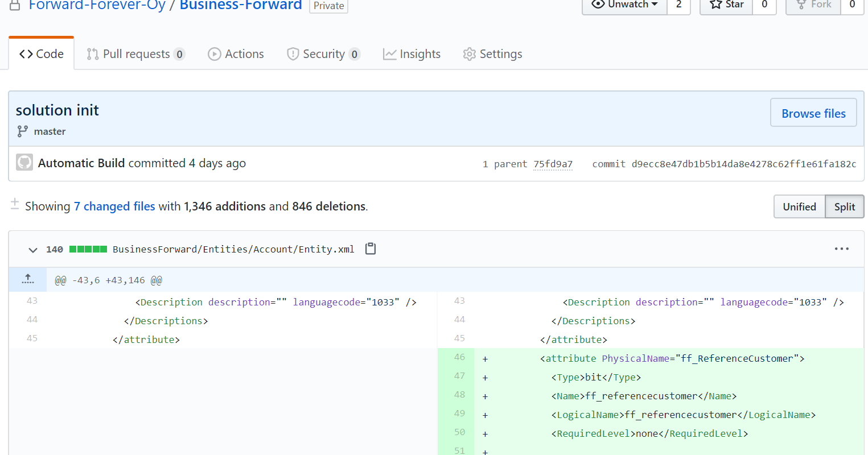Click the added RequiredLevel none line
Screen dimensions: 868x455
click(649, 433)
